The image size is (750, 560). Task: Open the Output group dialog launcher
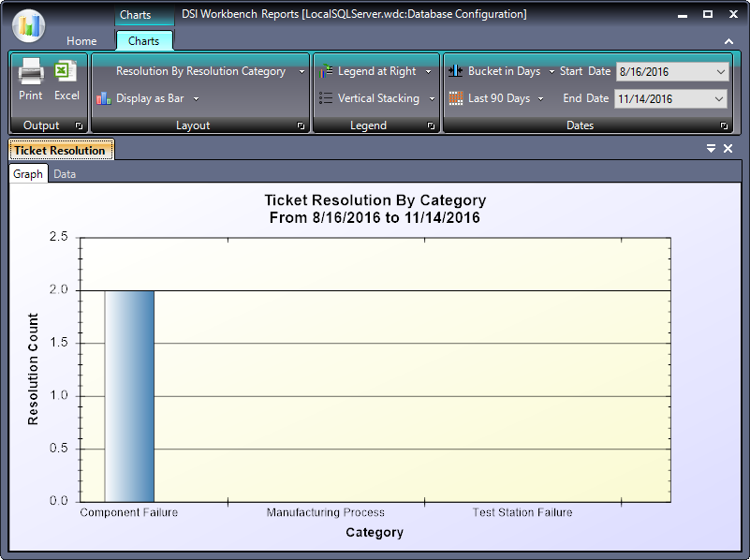tap(79, 125)
